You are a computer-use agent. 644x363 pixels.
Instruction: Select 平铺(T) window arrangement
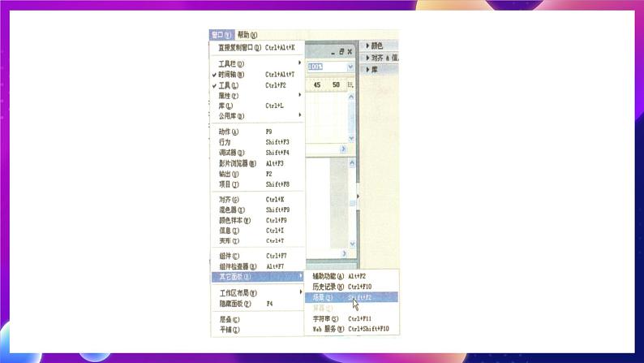coord(257,330)
